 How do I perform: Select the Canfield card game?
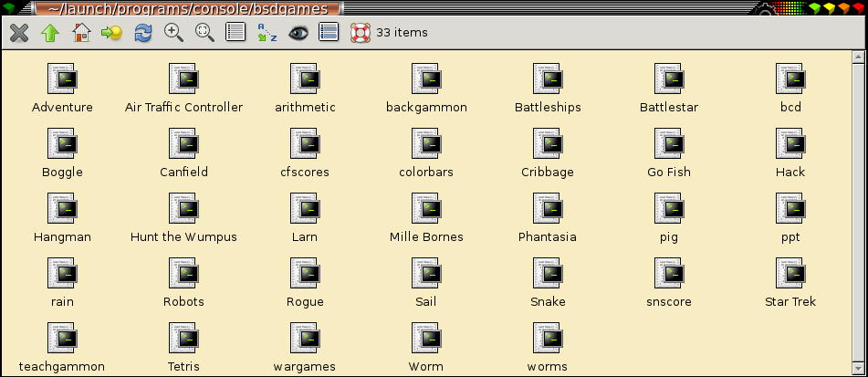[x=183, y=153]
